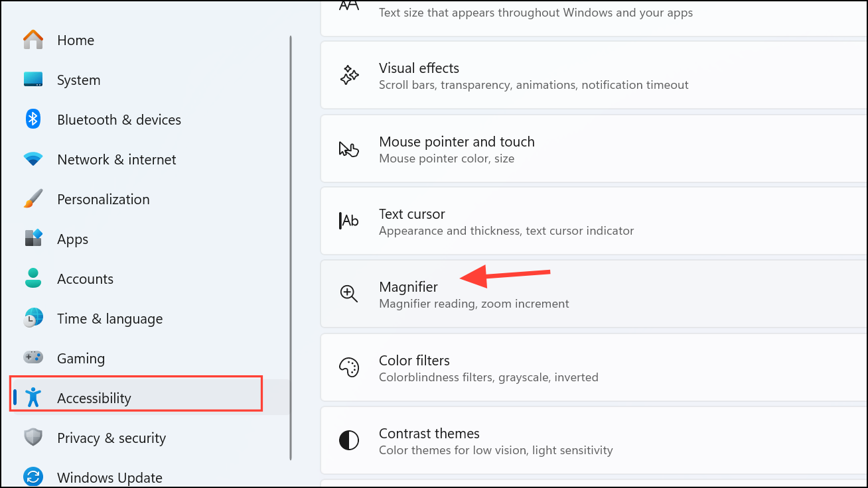Click the Windows Update refresh icon
The image size is (868, 488).
(x=33, y=477)
